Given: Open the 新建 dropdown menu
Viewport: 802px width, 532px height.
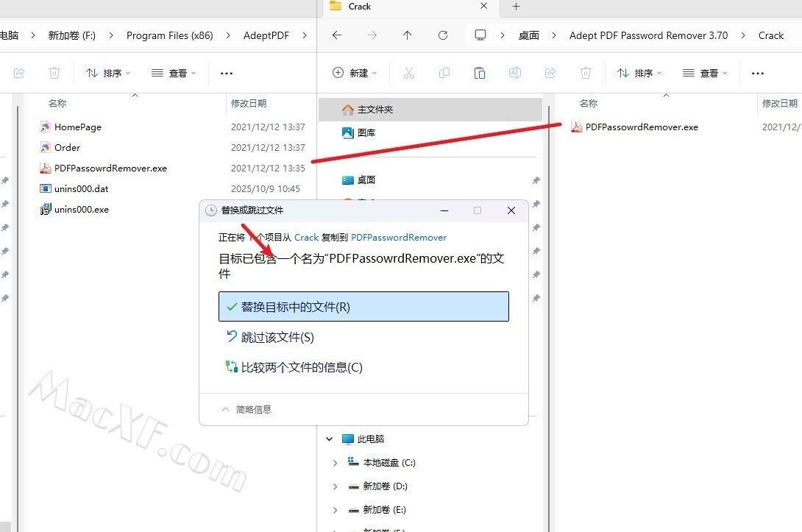Looking at the screenshot, I should (x=355, y=73).
